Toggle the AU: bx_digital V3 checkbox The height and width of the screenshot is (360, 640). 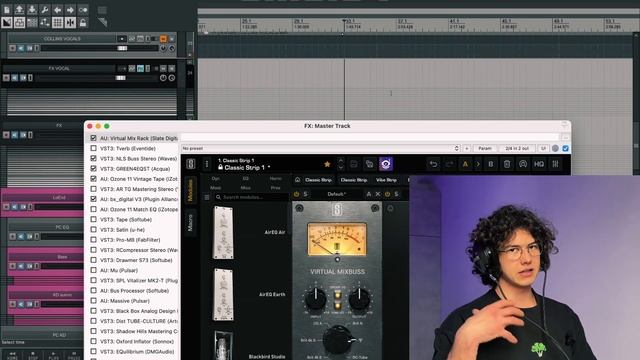click(x=93, y=199)
